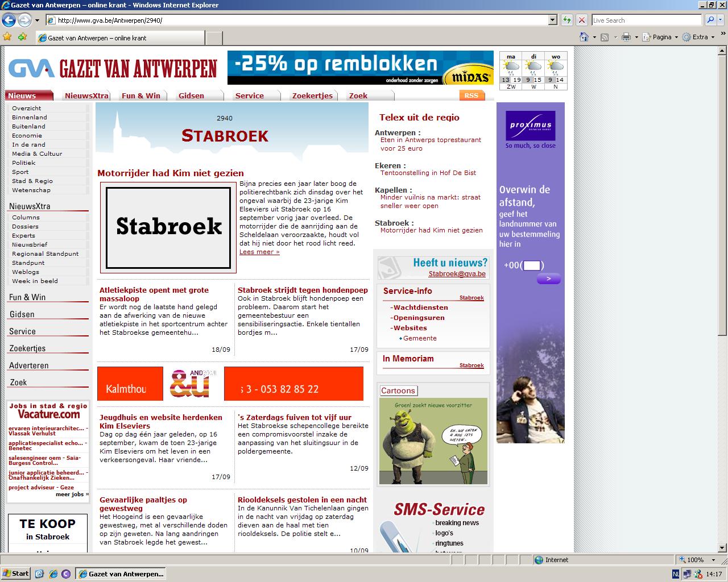Screen dimensions: 728x582
Task: Click the Stop loading icon
Action: click(x=581, y=20)
